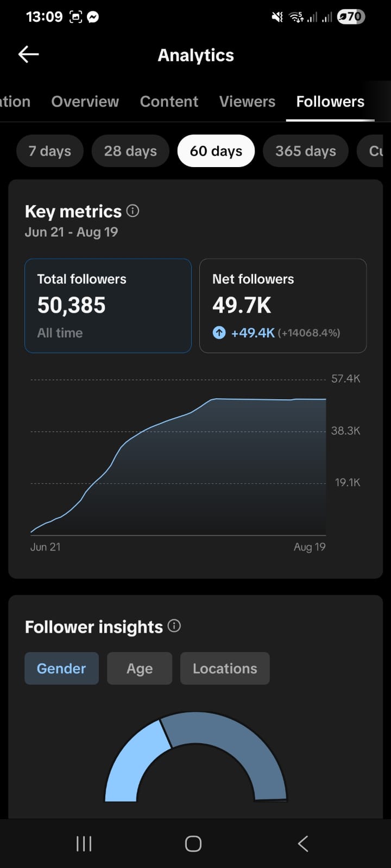Open the Viewers tab
Viewport: 391px width, 868px height.
tap(247, 101)
